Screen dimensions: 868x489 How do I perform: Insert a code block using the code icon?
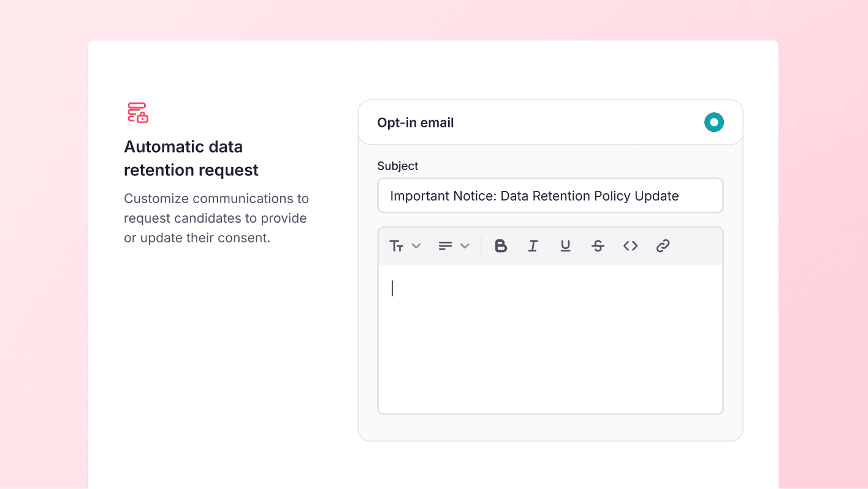(630, 245)
